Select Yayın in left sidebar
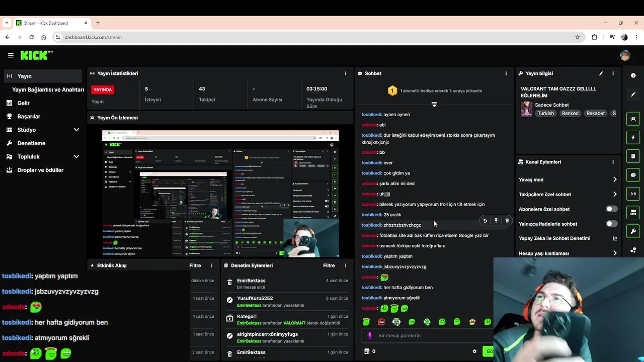Image resolution: width=644 pixels, height=362 pixels. click(x=42, y=76)
